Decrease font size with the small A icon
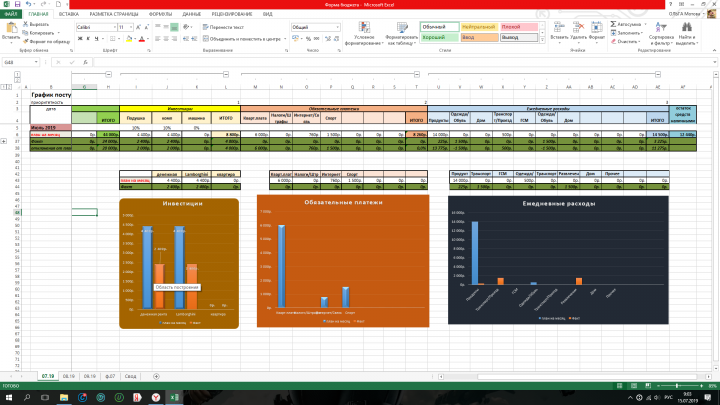The height and width of the screenshot is (405, 720). point(146,27)
